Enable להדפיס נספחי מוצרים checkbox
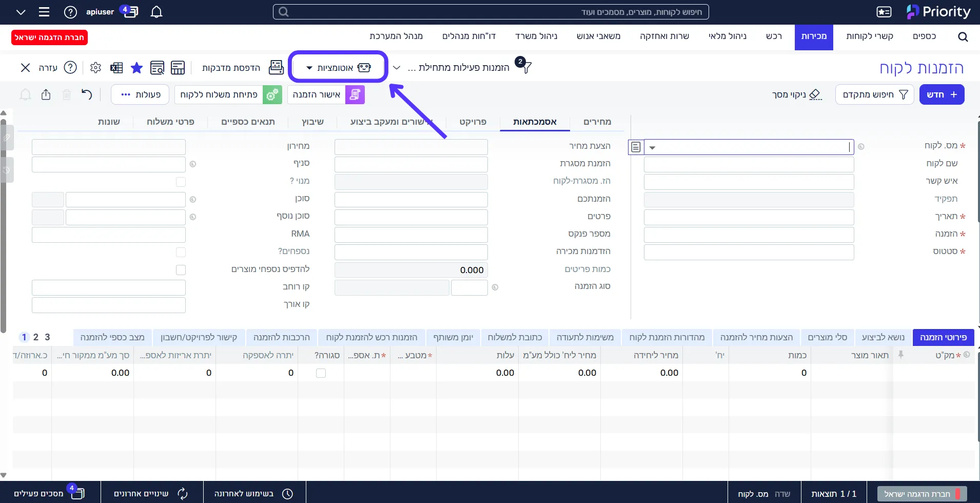Viewport: 980px width, 503px height. [x=181, y=269]
